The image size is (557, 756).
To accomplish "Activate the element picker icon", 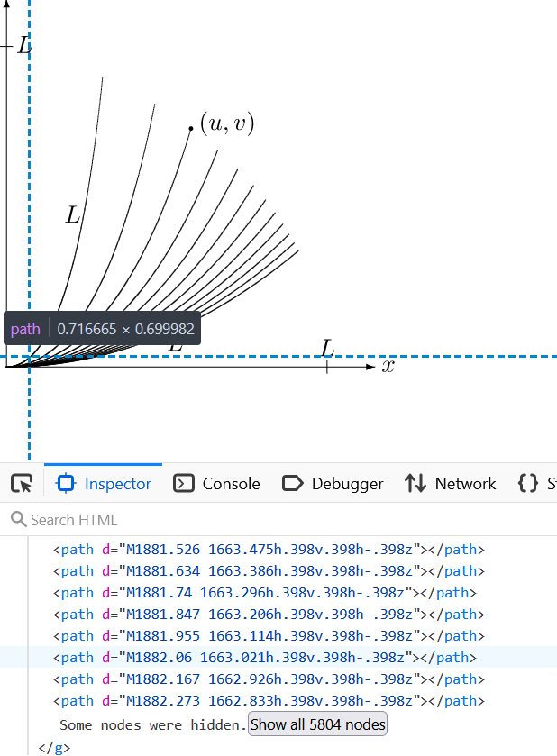I will point(22,483).
